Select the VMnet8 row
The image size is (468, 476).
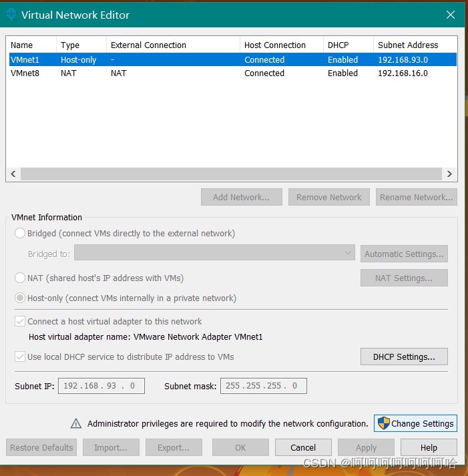tap(233, 73)
